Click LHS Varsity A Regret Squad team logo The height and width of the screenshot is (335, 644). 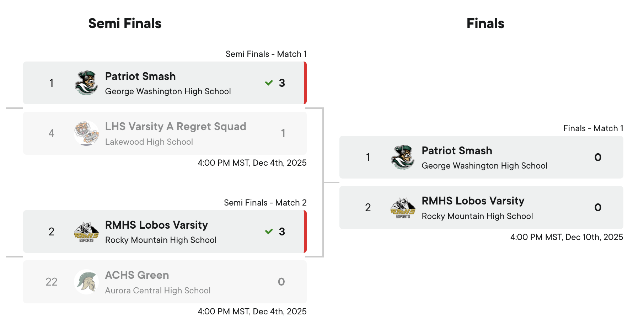pyautogui.click(x=86, y=133)
